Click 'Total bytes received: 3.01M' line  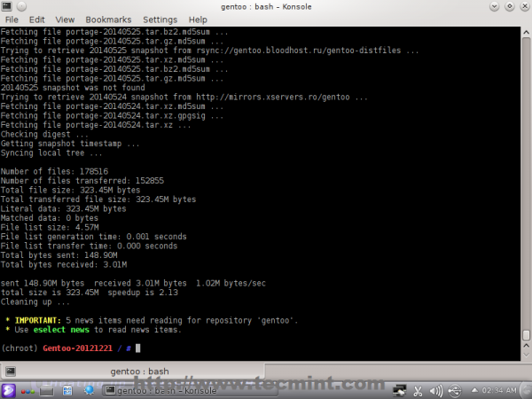pyautogui.click(x=64, y=264)
